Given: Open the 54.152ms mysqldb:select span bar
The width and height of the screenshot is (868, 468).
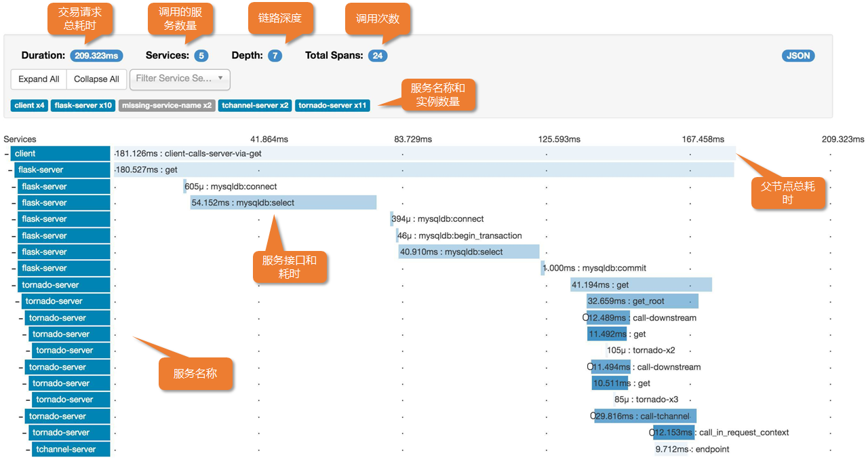Looking at the screenshot, I should click(x=283, y=203).
